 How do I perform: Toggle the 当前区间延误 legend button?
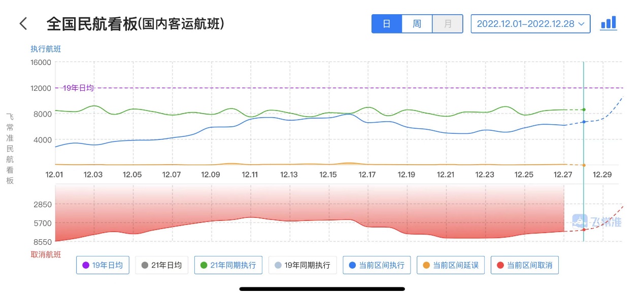450,265
